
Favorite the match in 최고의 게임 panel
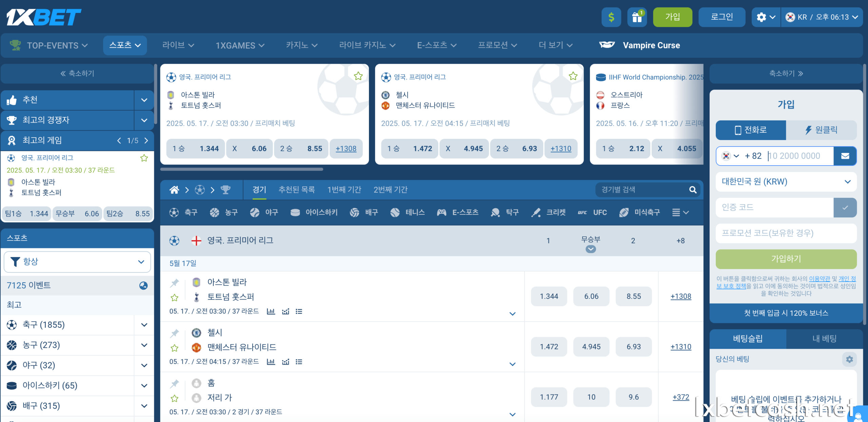tap(144, 158)
